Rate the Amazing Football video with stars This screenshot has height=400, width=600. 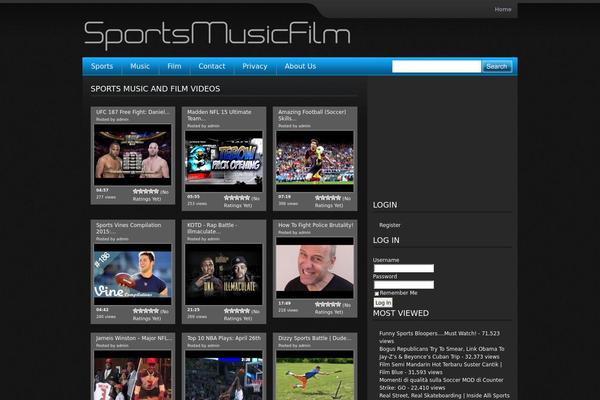pyautogui.click(x=328, y=198)
